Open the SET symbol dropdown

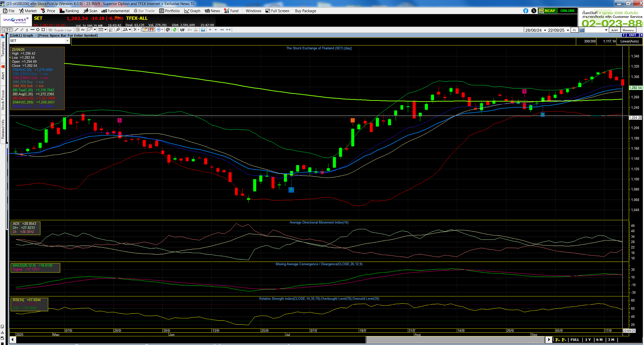67,41
